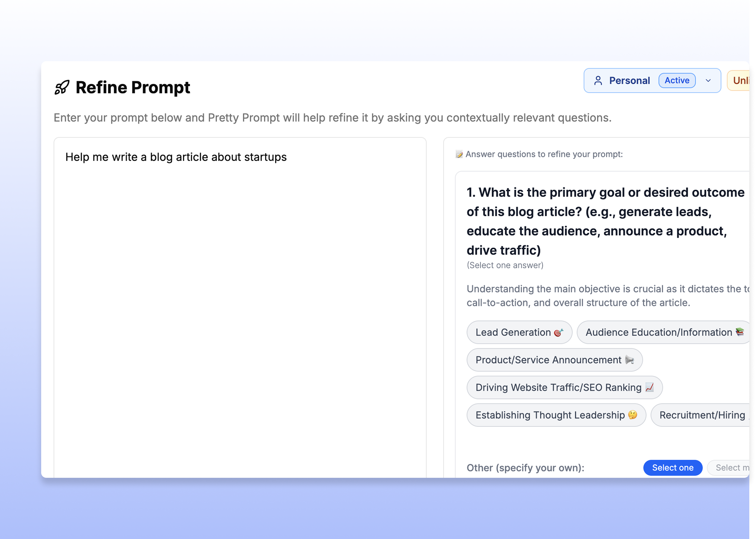This screenshot has height=539, width=756.
Task: Switch to the Select multiple mode
Action: click(728, 468)
